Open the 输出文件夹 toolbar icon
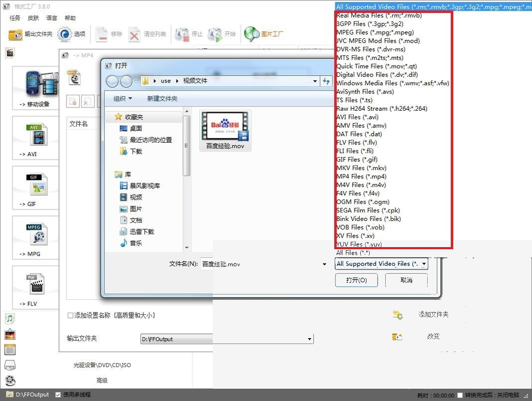 click(15, 34)
